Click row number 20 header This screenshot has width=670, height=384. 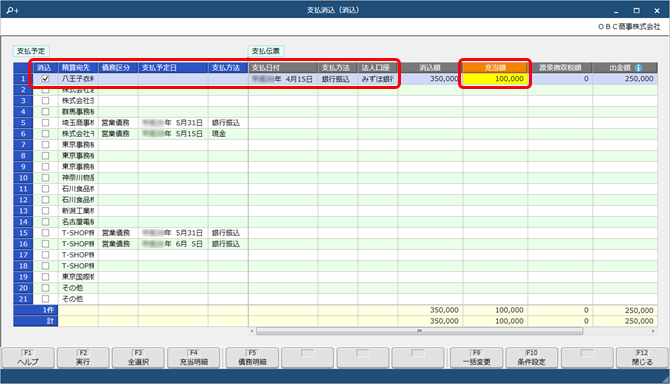(x=23, y=288)
